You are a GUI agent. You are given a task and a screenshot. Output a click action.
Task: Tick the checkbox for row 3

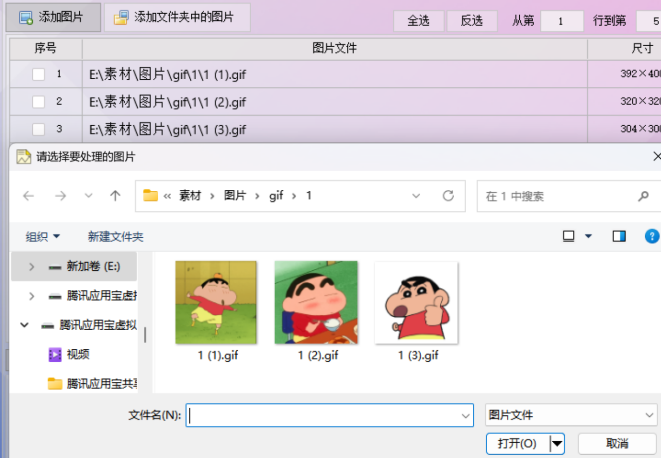(x=38, y=129)
